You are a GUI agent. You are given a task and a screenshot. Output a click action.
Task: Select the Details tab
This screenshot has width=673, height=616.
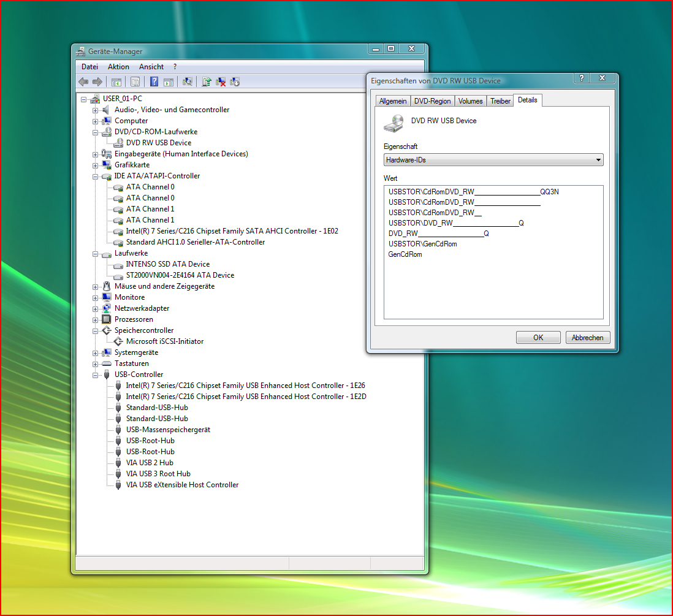pyautogui.click(x=528, y=99)
